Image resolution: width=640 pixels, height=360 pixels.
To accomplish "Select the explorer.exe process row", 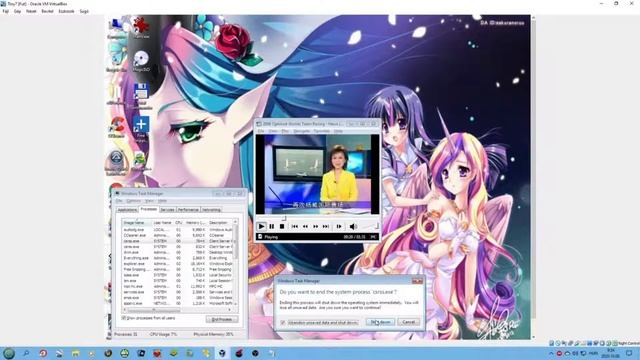I will (x=177, y=264).
